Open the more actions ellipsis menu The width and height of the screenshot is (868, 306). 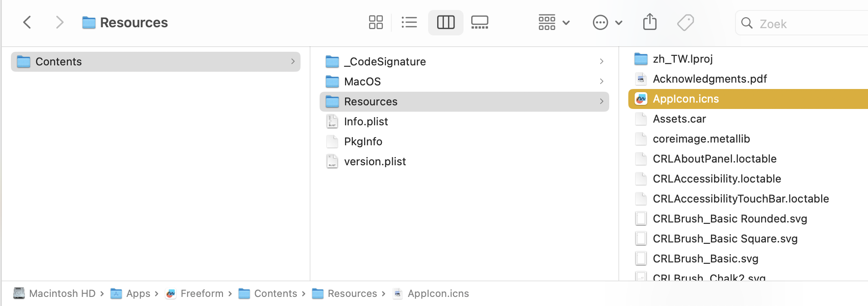607,22
